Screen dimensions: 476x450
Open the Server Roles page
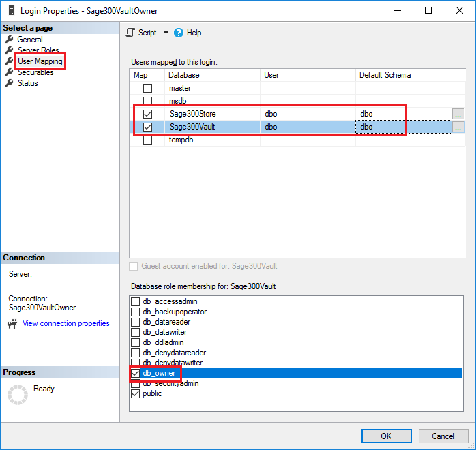38,50
